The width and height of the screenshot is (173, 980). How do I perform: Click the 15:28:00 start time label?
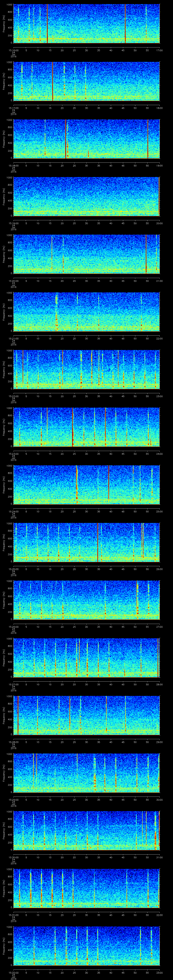click(x=14, y=742)
